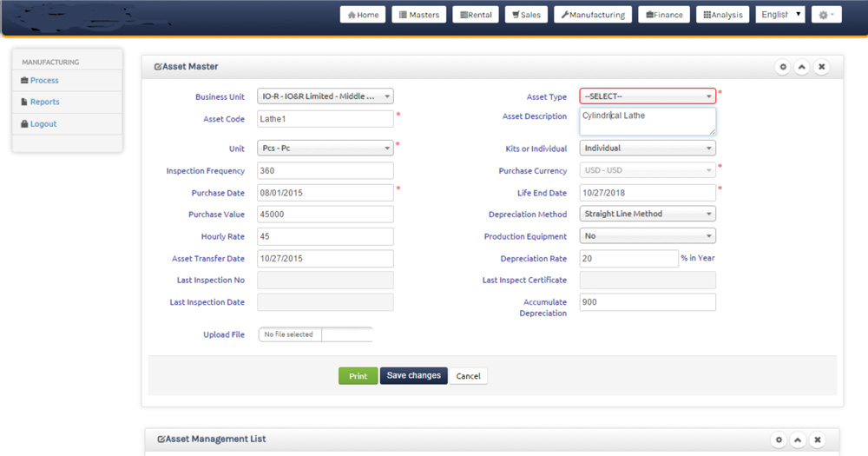Open the Depreciation Method dropdown

[648, 214]
